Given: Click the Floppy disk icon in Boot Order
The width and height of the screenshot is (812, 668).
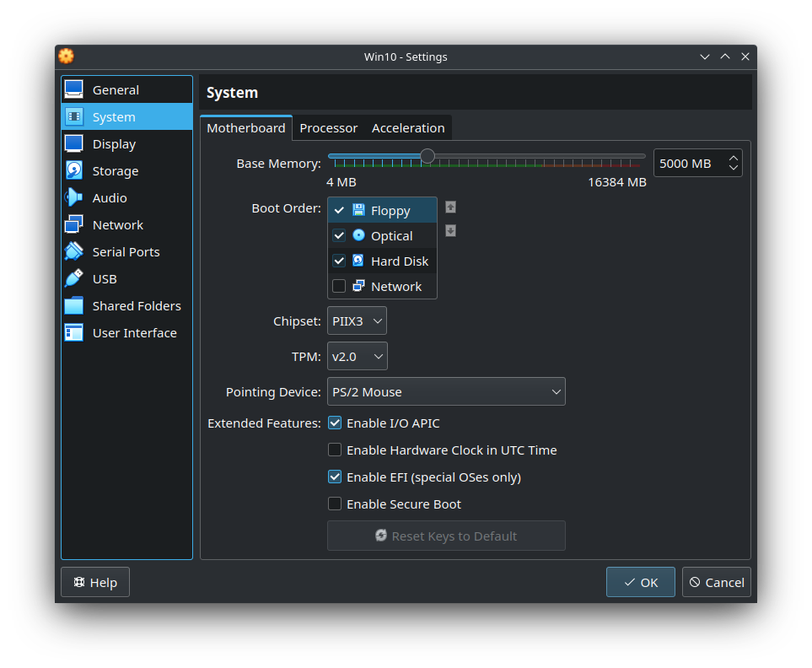Looking at the screenshot, I should [358, 210].
